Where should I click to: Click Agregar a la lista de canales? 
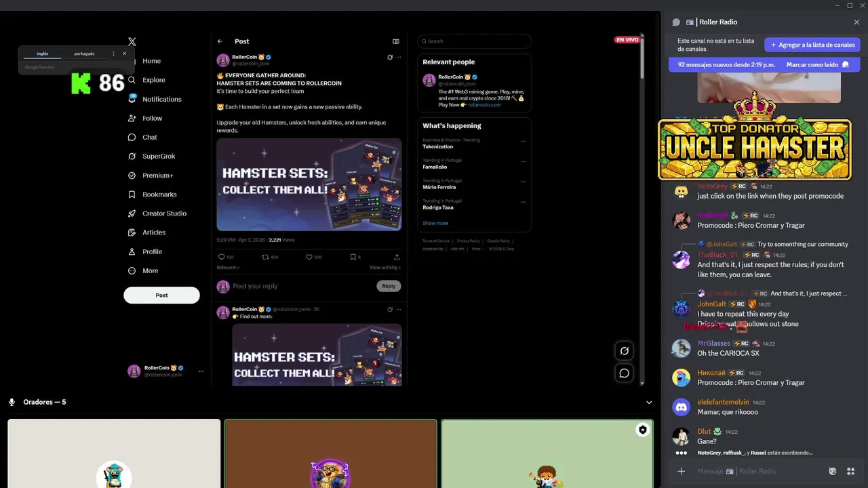tap(812, 45)
